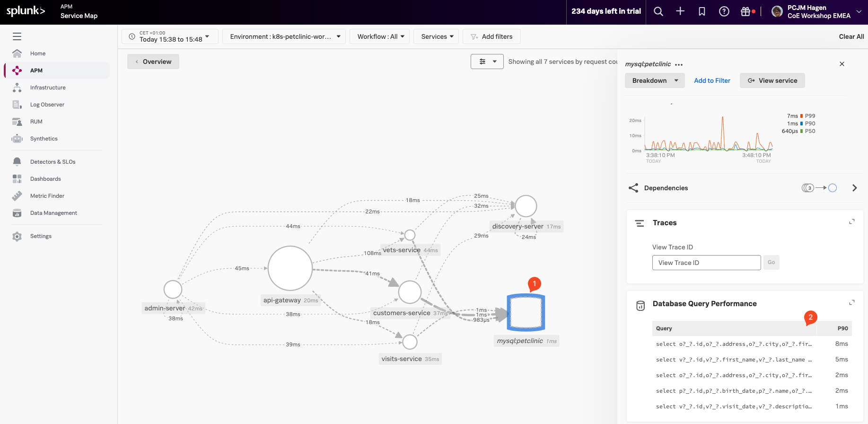Expand the Dependencies section chevron
Screen dimensions: 868x424
coord(854,188)
